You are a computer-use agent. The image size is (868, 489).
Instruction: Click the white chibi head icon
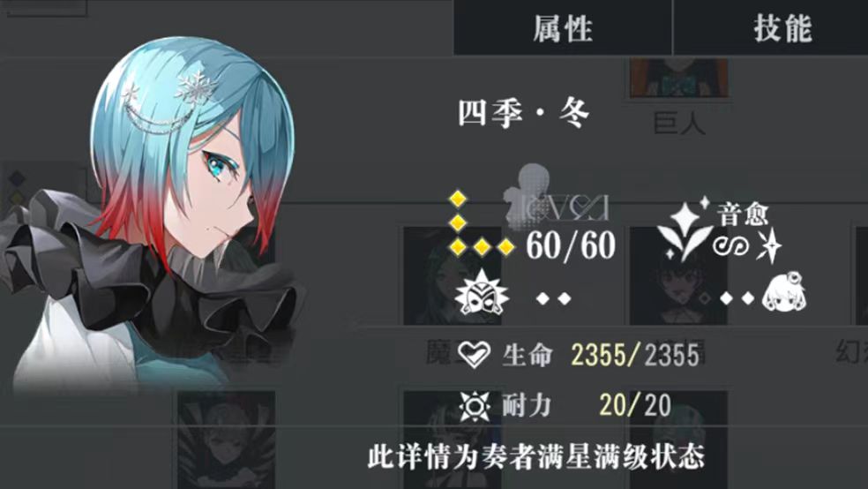783,292
